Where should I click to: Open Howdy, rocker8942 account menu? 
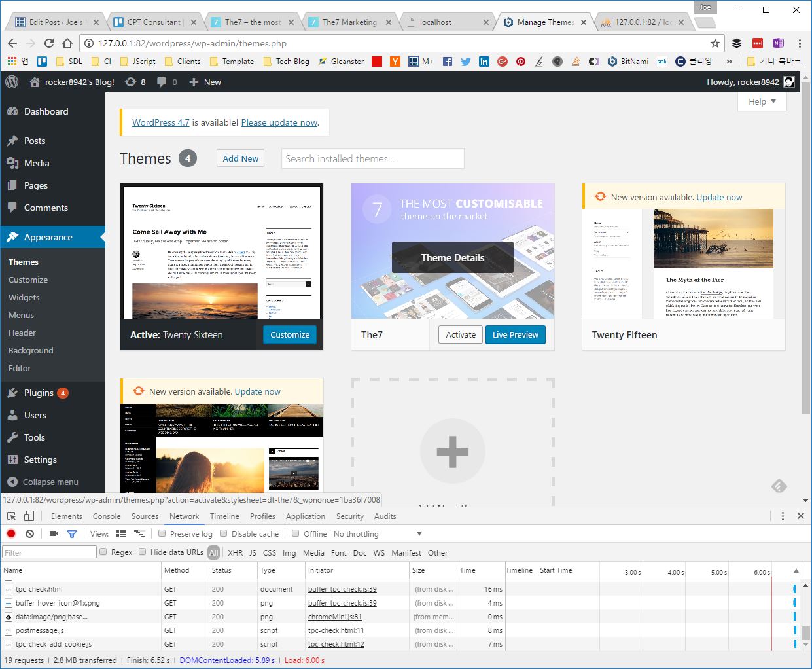click(750, 82)
